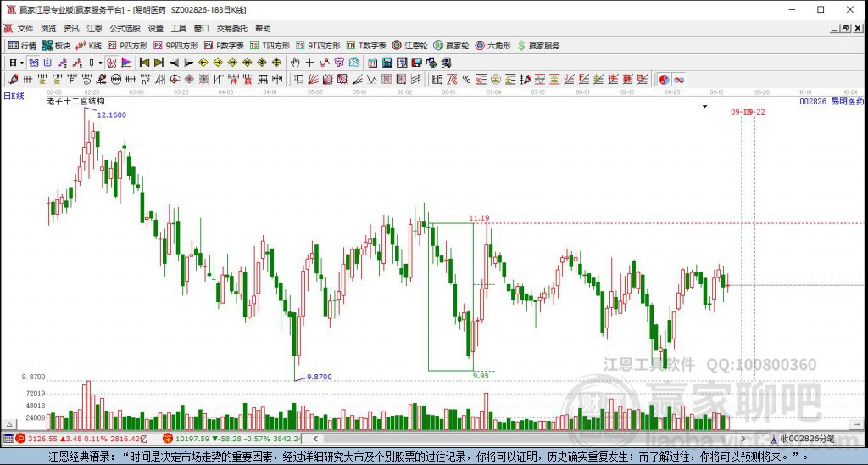Open the 9P四方形 tool

coord(175,46)
